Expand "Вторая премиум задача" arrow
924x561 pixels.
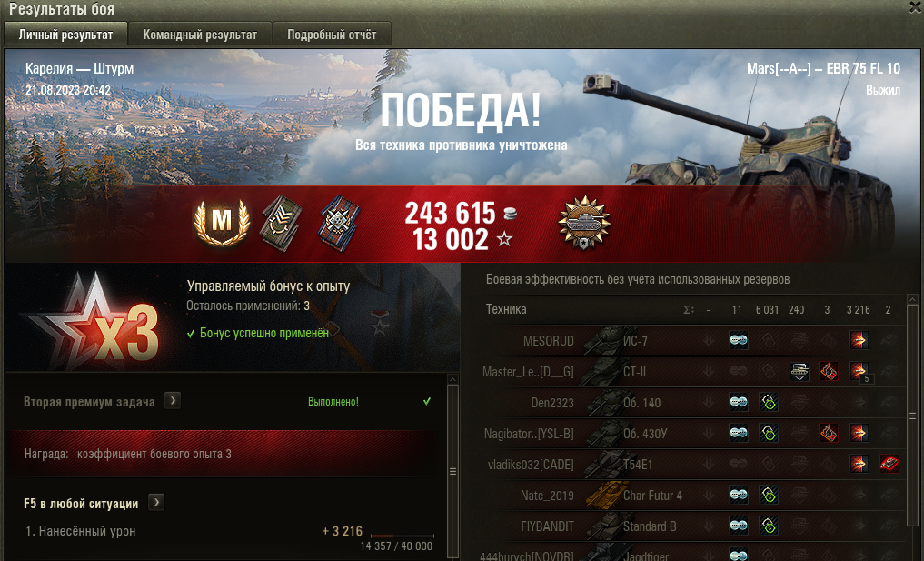tap(172, 401)
